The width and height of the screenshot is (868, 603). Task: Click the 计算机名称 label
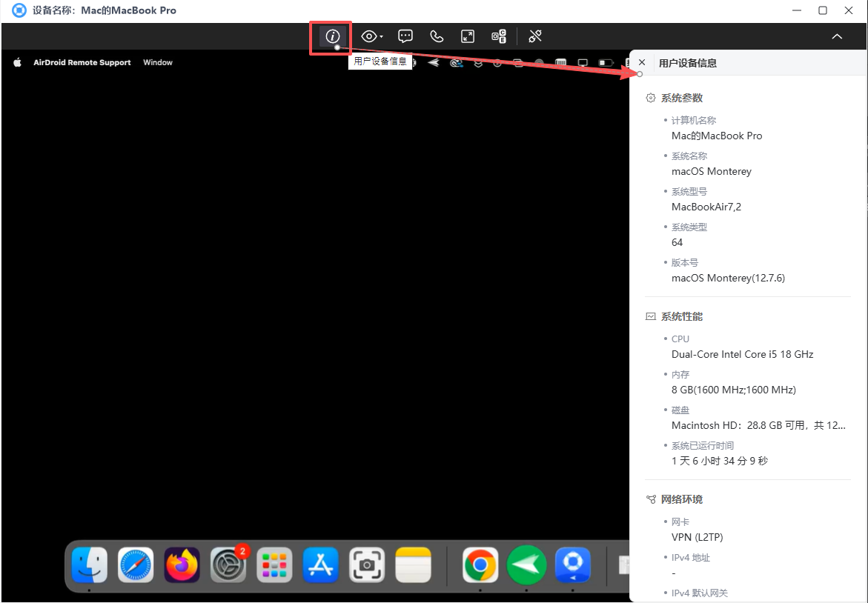click(x=694, y=121)
